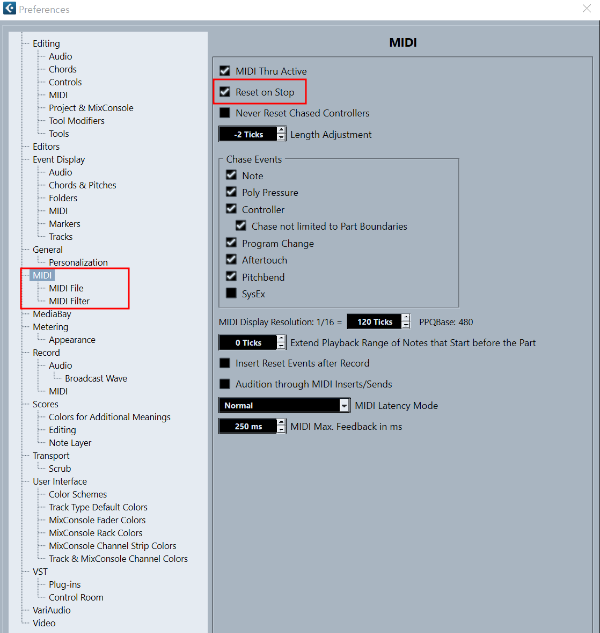Screen dimensions: 600x633
Task: Open Markers under Event Display
Action: (x=64, y=224)
